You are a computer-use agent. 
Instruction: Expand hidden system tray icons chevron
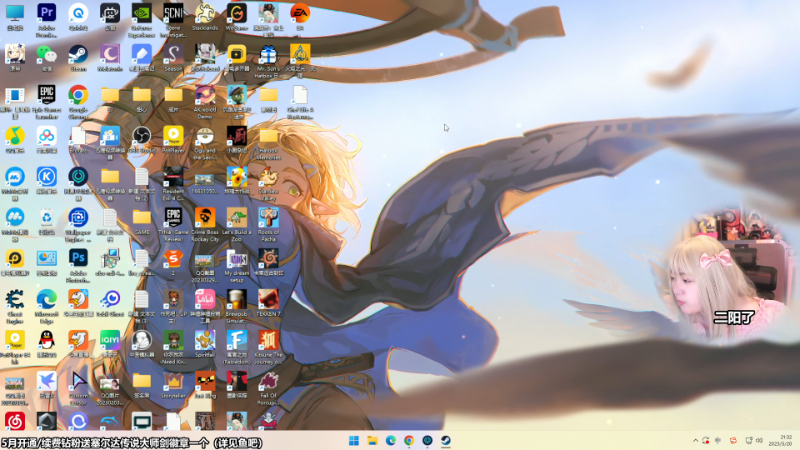(695, 440)
